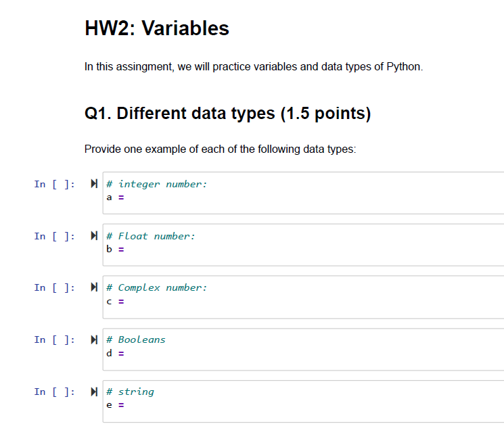504x424 pixels.
Task: Select the integer cell's In [ ] prompt
Action: (54, 185)
